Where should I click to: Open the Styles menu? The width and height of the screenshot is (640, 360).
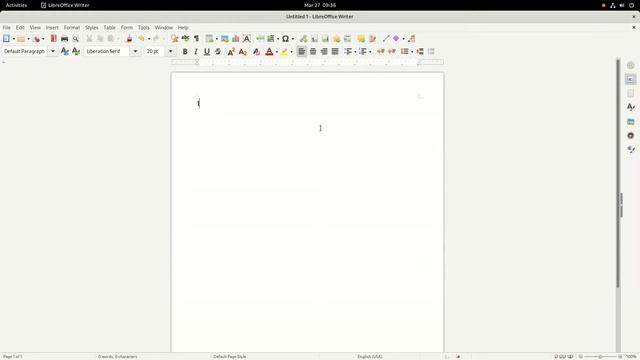pyautogui.click(x=91, y=27)
